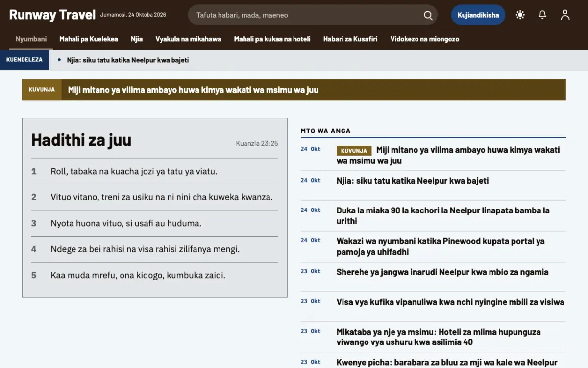The image size is (588, 368).
Task: Open Vyakula na mikahawa section
Action: [188, 39]
